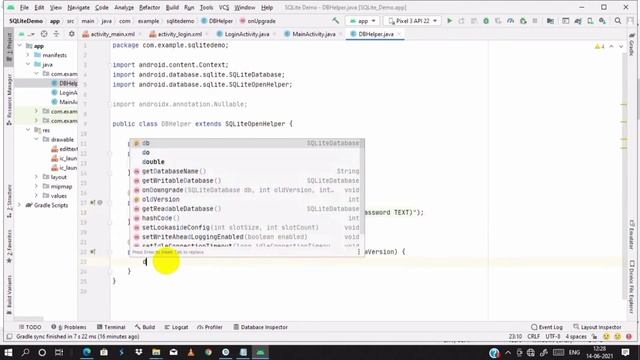Click the Search Everywhere magnifier icon
Image resolution: width=640 pixels, height=360 pixels.
[618, 20]
